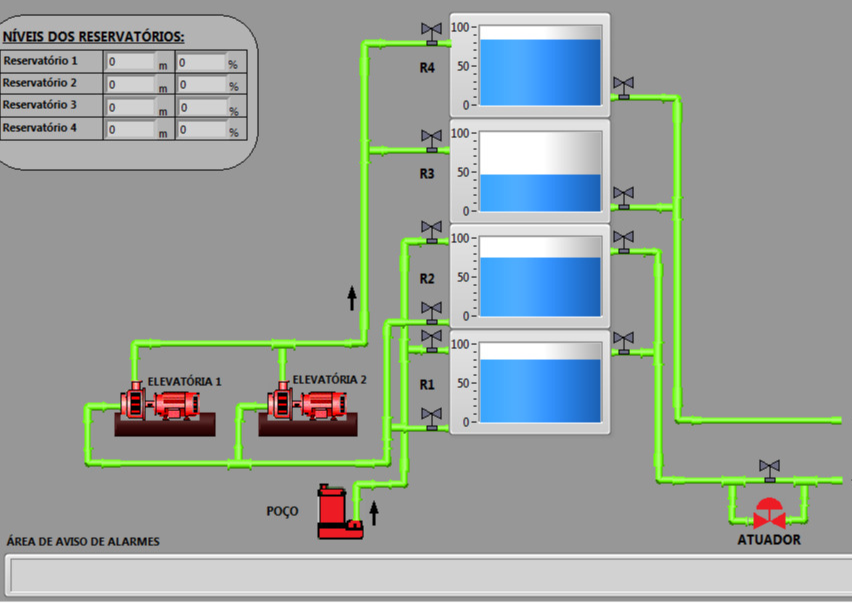
Task: Click Reservatório 1 meters value field
Action: pyautogui.click(x=130, y=62)
